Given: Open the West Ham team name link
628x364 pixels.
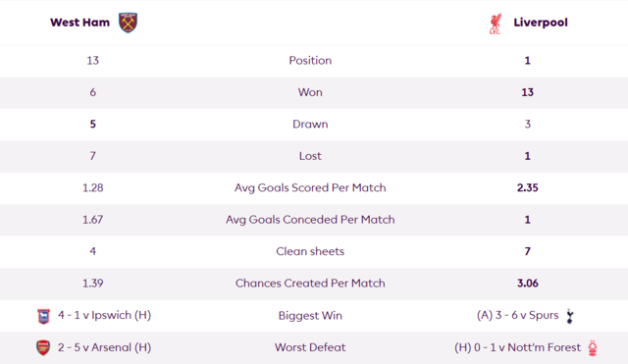Looking at the screenshot, I should [x=79, y=23].
